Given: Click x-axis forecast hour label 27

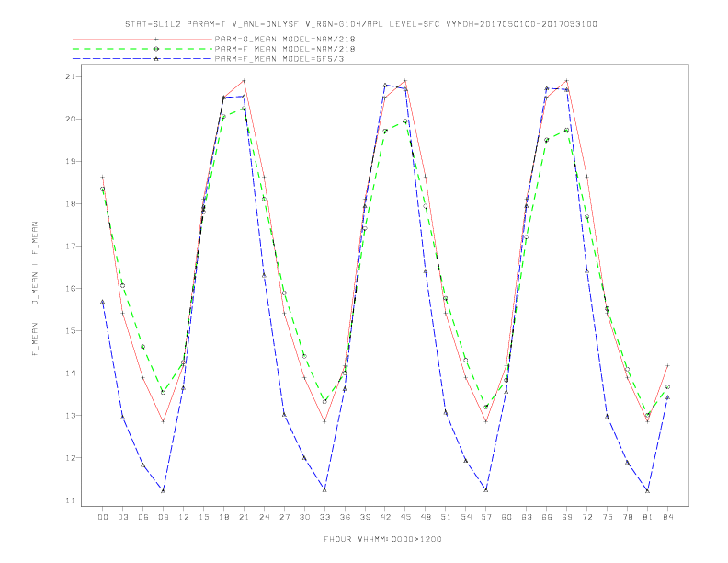Looking at the screenshot, I should [x=284, y=517].
